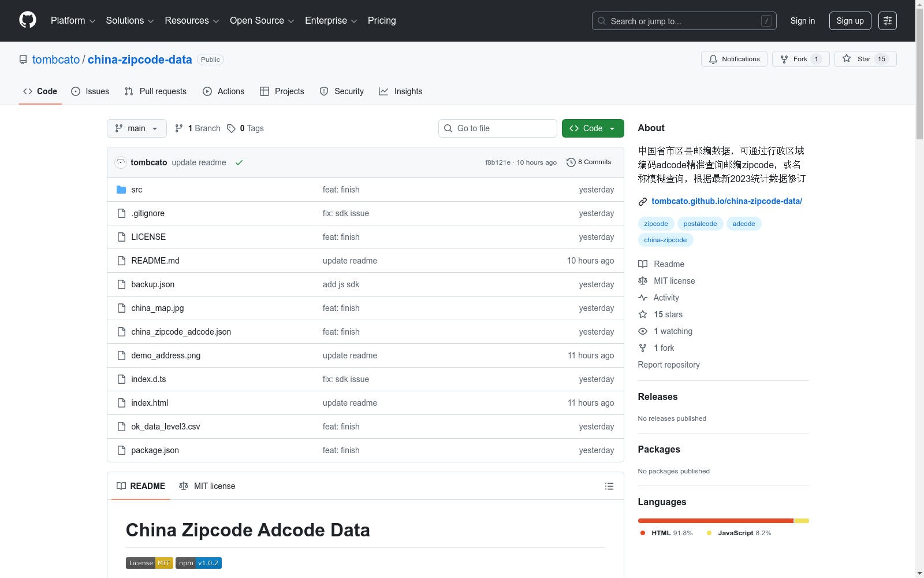
Task: Click the npm v1.0.2 badge
Action: tap(199, 563)
